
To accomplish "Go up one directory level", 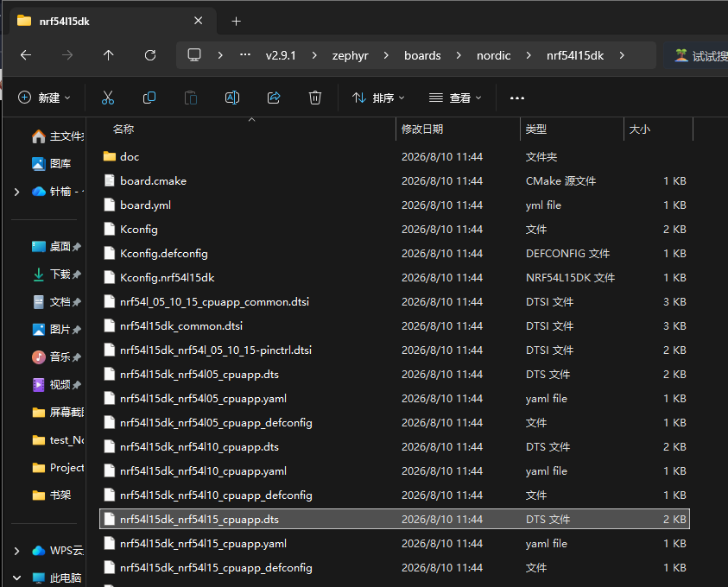I will coord(108,55).
